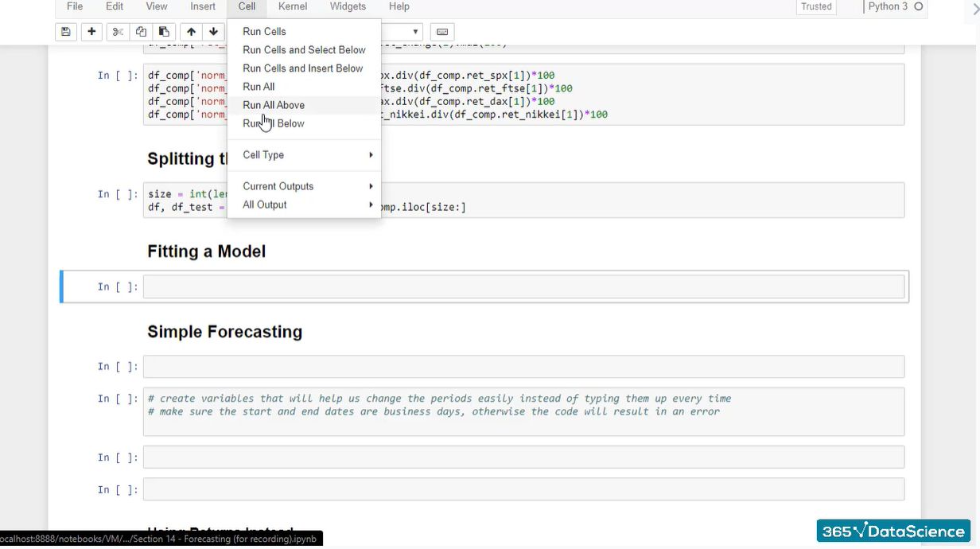Insert a cell below with plus icon

tap(91, 32)
